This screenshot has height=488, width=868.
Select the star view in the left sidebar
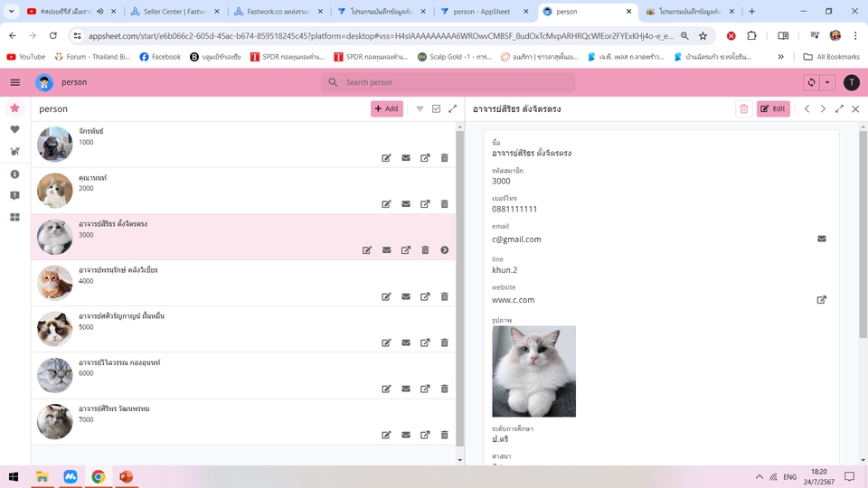click(15, 108)
